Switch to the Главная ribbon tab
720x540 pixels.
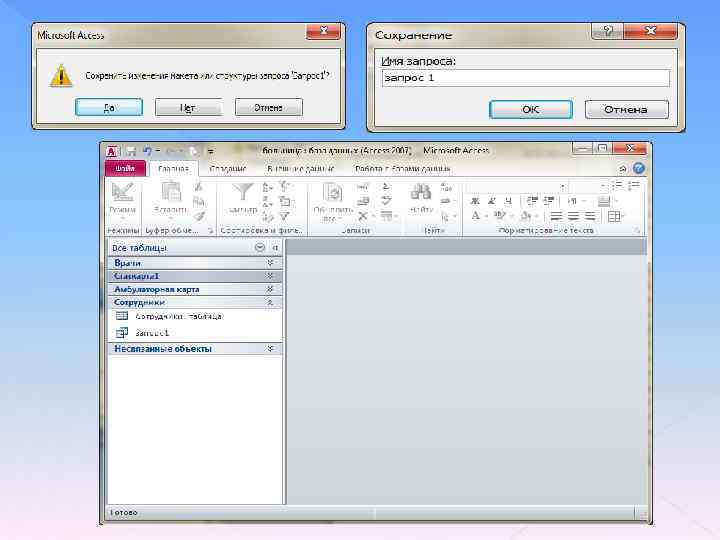(173, 169)
